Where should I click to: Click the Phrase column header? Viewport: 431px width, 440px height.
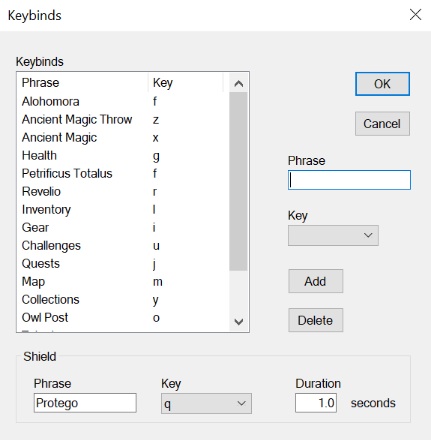click(x=83, y=83)
